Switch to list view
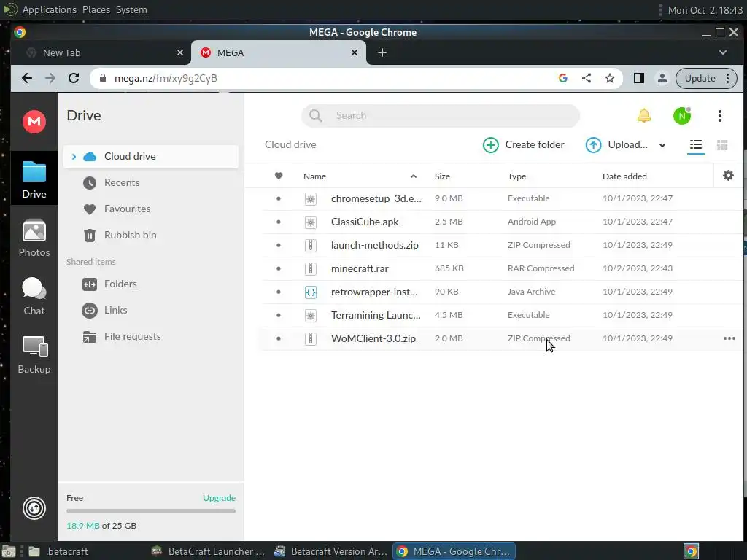747x560 pixels. (695, 145)
